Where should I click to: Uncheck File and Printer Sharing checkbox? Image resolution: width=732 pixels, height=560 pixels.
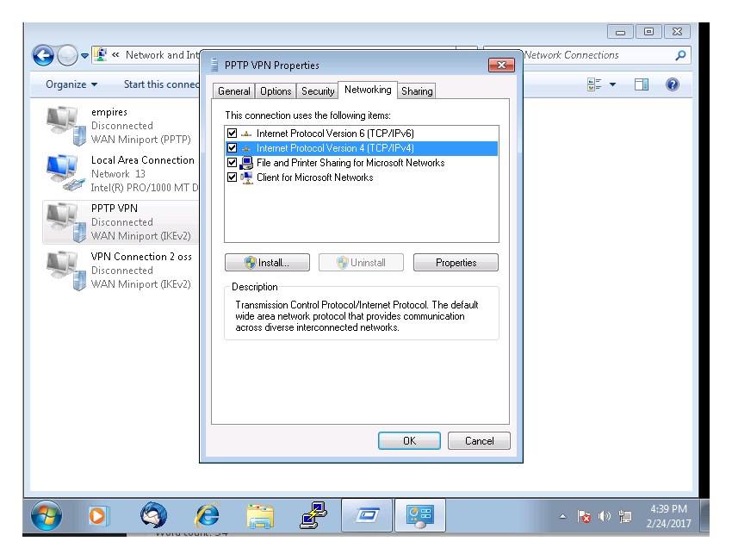232,163
